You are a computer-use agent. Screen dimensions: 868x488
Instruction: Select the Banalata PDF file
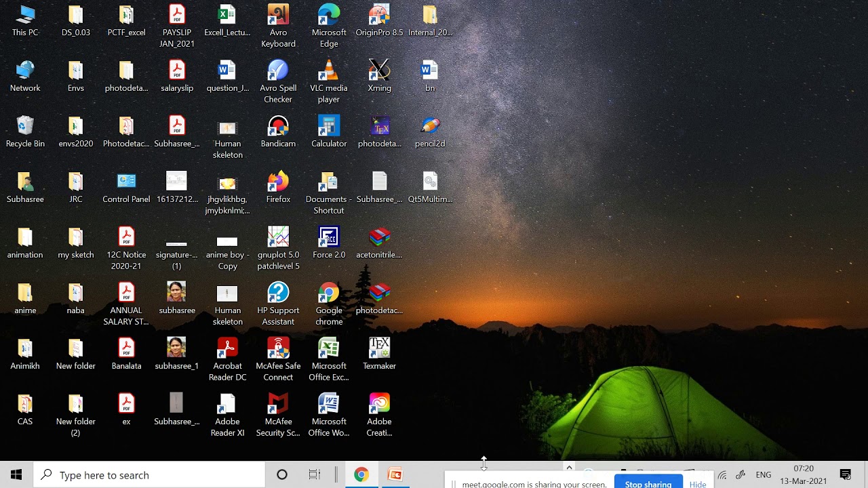point(126,354)
